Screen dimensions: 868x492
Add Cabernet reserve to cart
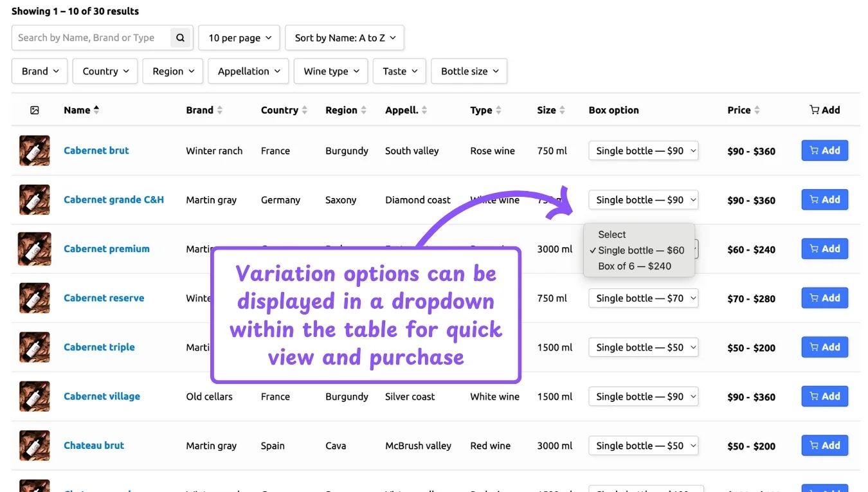click(825, 298)
